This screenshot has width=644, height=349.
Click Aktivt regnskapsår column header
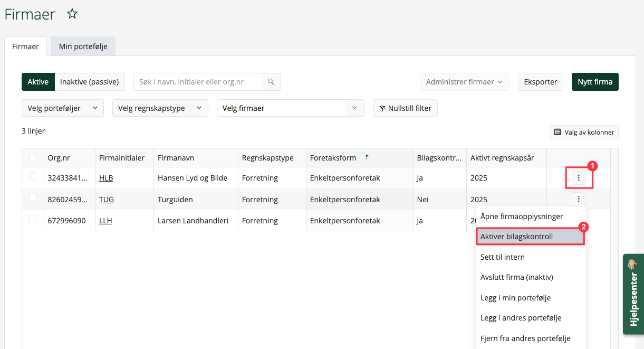coord(506,158)
